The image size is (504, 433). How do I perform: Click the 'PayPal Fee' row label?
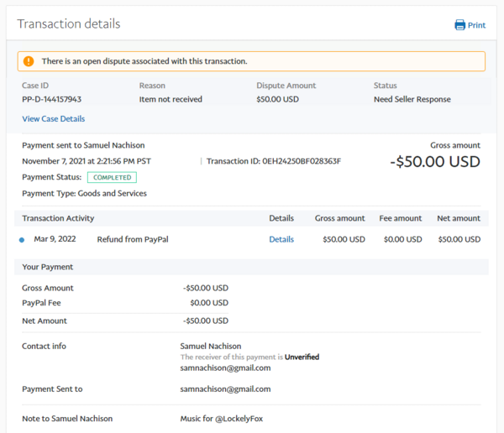pos(41,303)
